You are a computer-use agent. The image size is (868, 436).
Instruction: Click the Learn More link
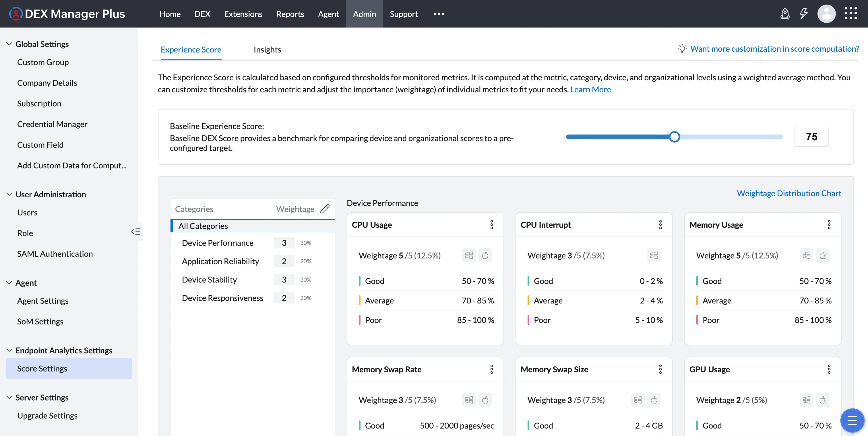coord(590,89)
